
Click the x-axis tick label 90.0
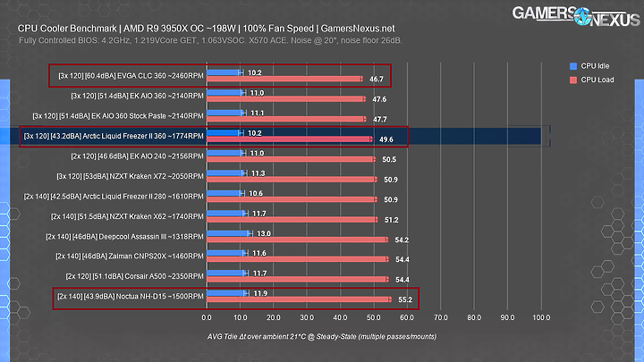point(507,317)
